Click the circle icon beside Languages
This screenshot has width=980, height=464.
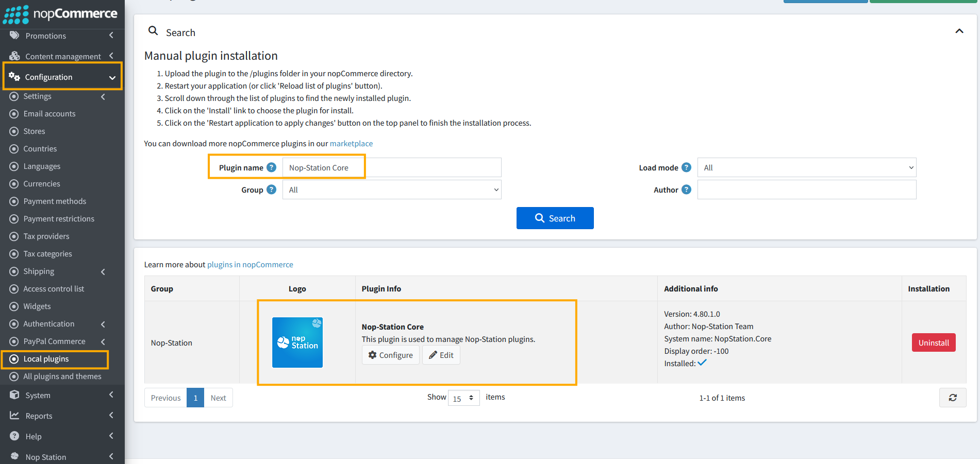click(x=14, y=166)
